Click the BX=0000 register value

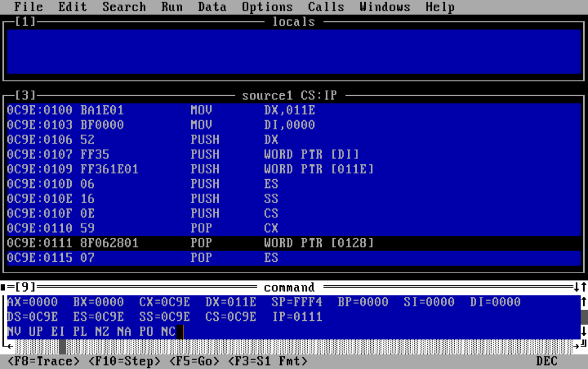coord(99,302)
